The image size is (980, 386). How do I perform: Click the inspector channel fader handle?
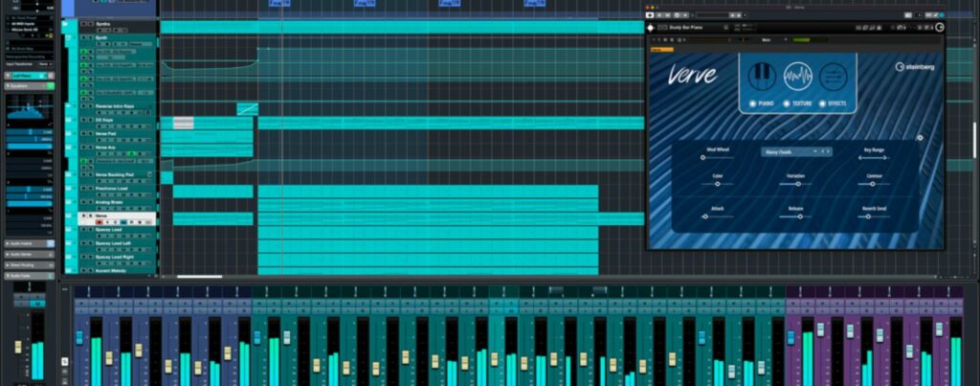click(18, 347)
